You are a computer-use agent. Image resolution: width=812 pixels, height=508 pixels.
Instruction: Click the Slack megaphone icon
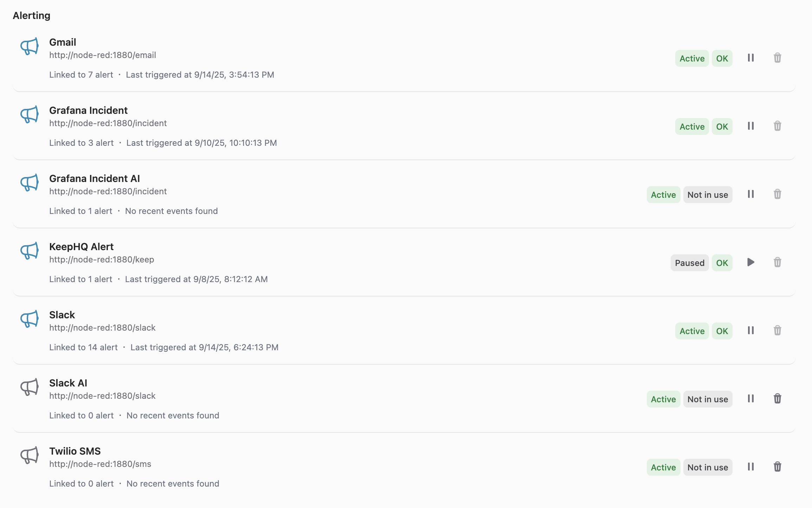30,319
